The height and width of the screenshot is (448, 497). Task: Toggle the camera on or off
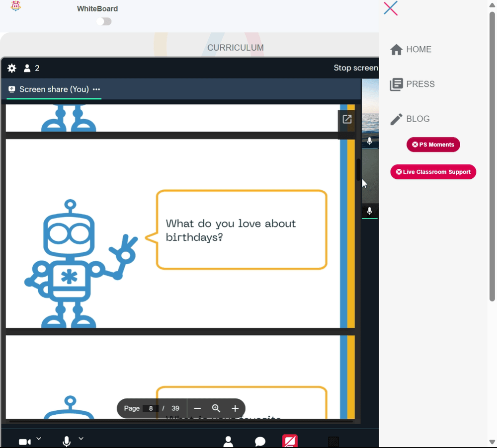[x=25, y=442]
